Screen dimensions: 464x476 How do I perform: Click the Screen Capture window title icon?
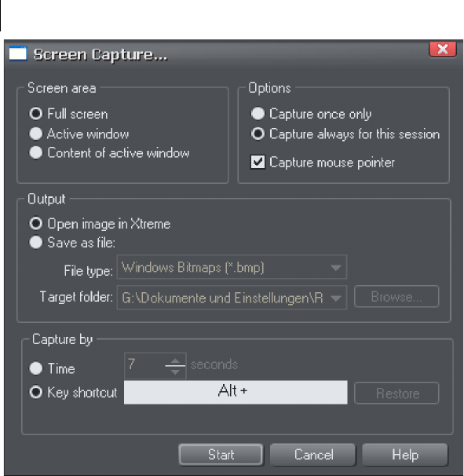point(18,53)
